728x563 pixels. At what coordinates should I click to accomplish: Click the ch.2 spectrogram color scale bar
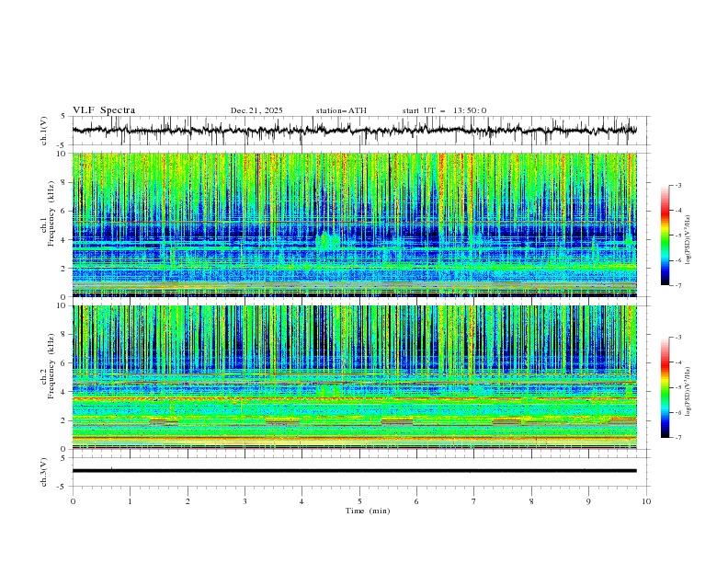coord(665,387)
